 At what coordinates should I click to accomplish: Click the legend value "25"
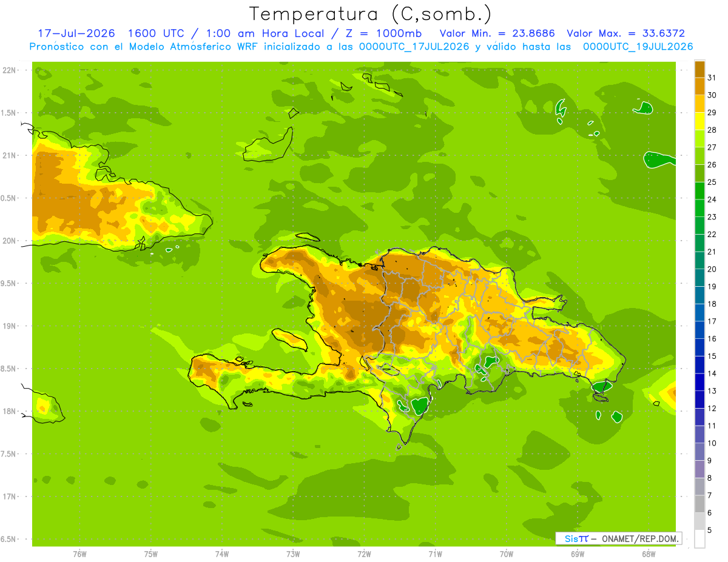pos(712,182)
